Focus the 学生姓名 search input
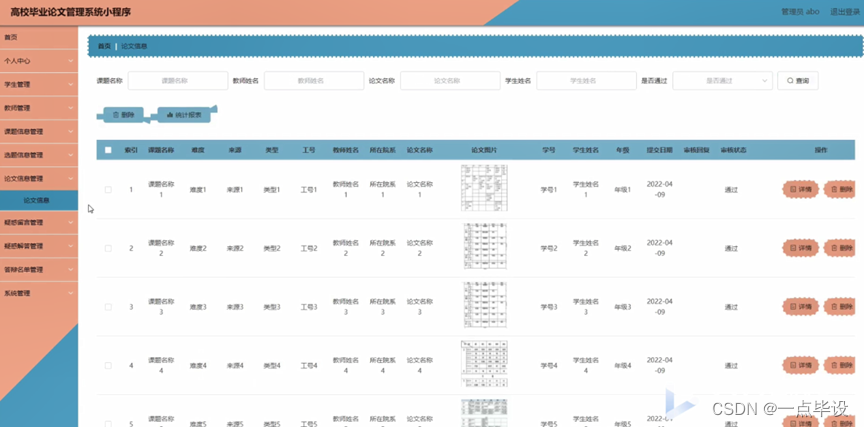Screen dimensions: 864x427 586,80
